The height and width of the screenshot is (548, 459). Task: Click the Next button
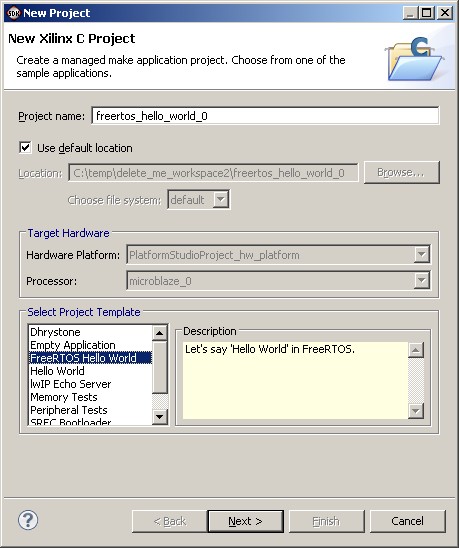[x=245, y=521]
